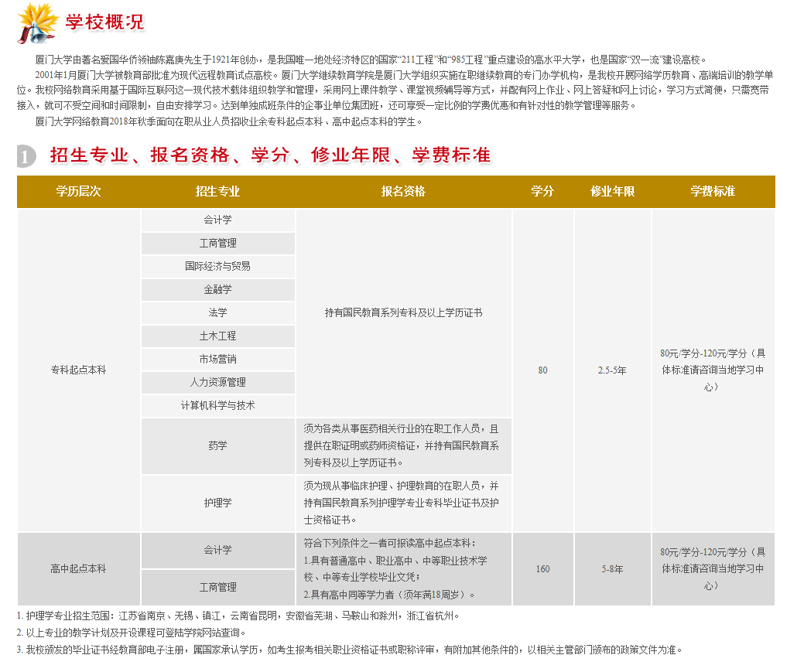Click the first paragraph about 陈嘉庚 founding
Screen dimensions: 804x672
370,60
